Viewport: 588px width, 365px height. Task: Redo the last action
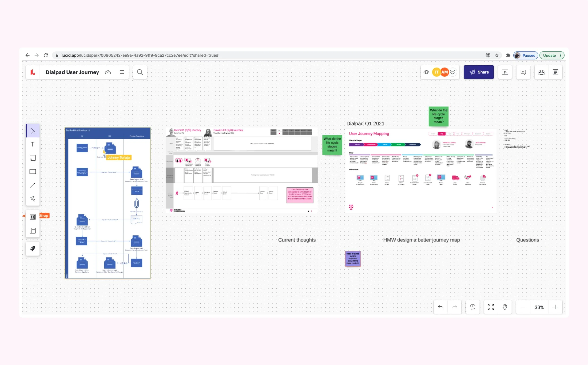tap(454, 307)
